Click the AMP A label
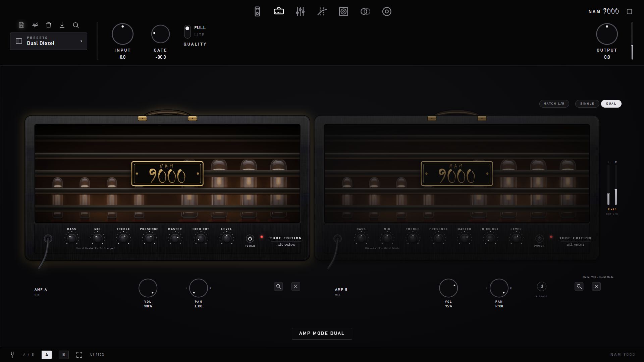644x362 pixels. [41, 290]
